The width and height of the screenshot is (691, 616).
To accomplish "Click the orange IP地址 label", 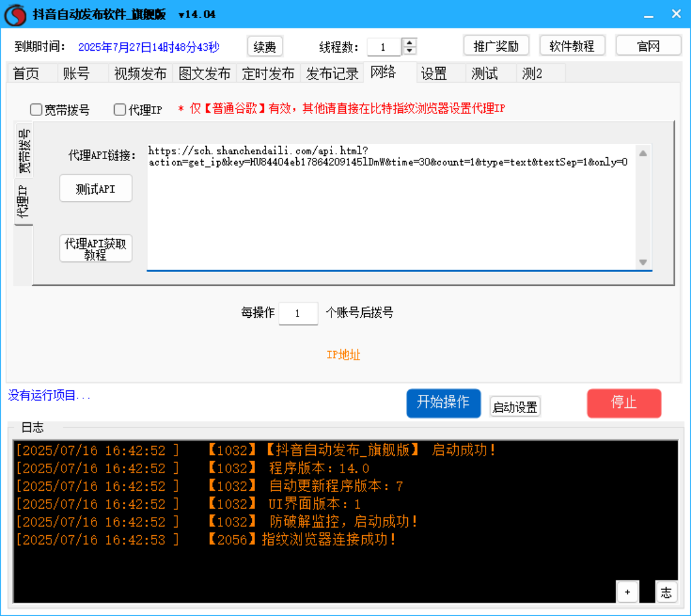I will (x=343, y=355).
